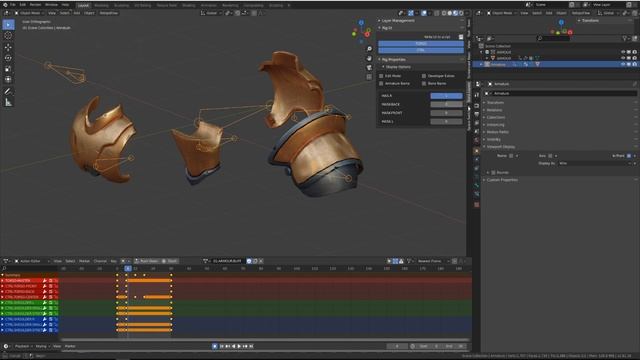Open the Render properties tab icon
Image resolution: width=640 pixels, height=360 pixels.
click(x=477, y=105)
